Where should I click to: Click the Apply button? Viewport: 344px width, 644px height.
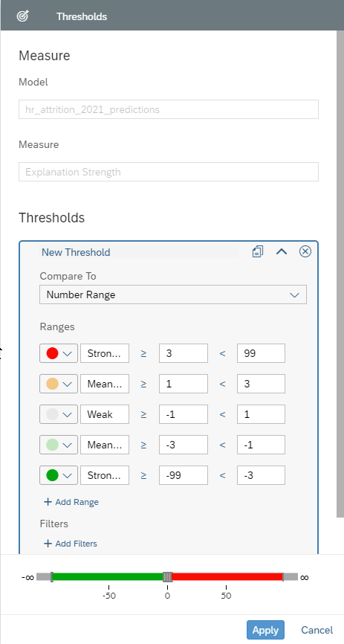coord(265,630)
